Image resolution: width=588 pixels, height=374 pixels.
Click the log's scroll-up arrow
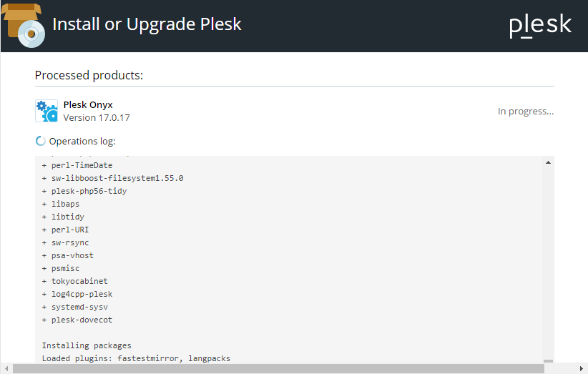pos(548,163)
